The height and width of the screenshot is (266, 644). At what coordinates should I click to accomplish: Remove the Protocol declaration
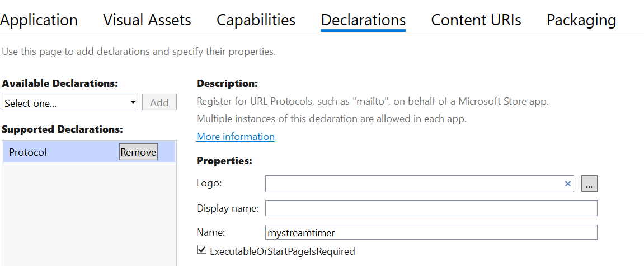click(x=138, y=152)
